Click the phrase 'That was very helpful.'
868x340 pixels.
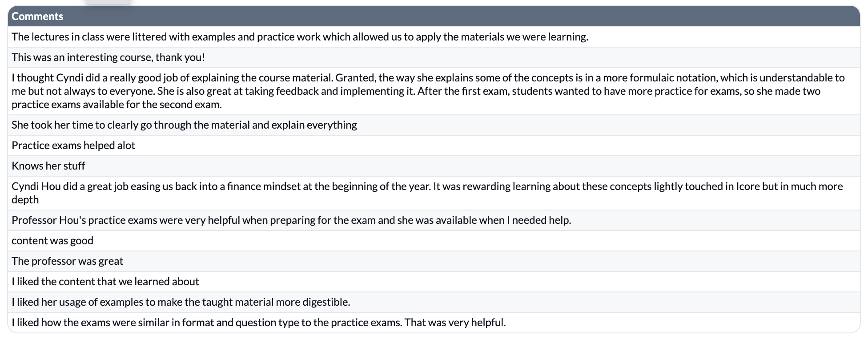coord(455,323)
